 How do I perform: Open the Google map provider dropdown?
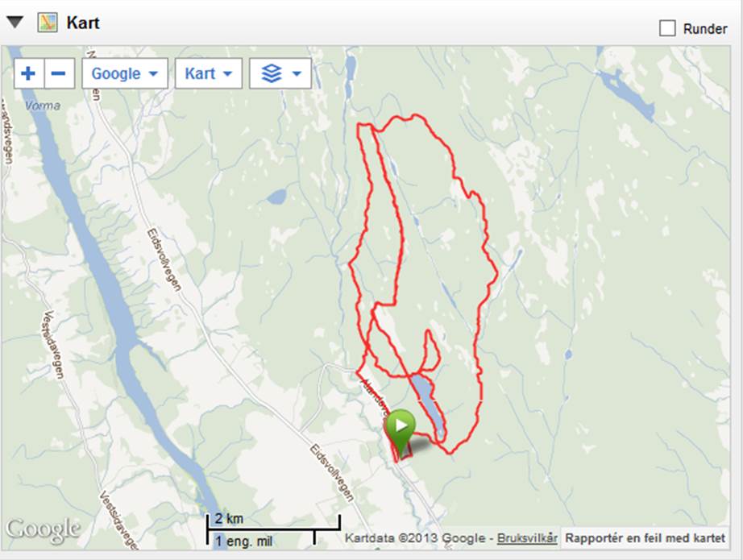125,73
